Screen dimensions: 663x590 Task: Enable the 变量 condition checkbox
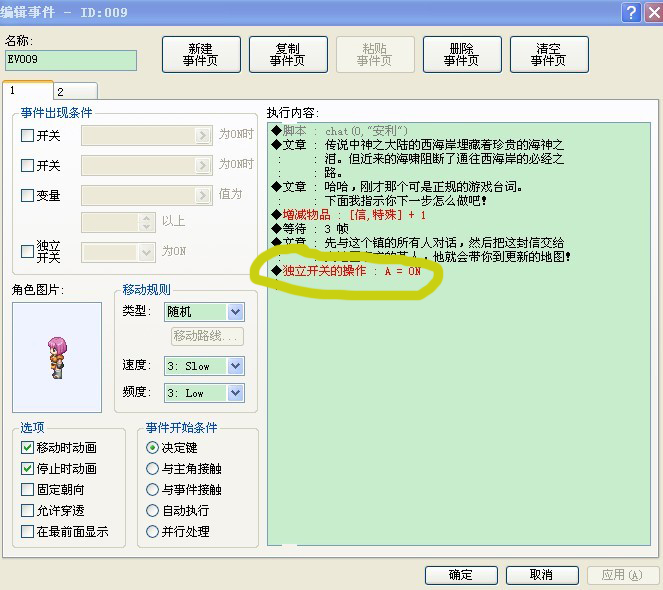coord(27,195)
